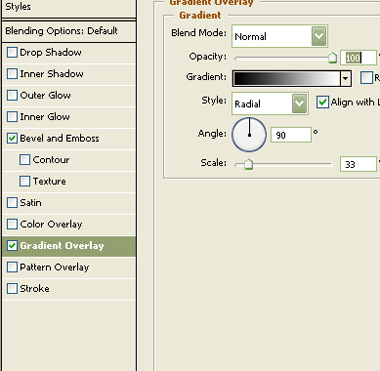Screen dimensions: 380x371
Task: Select the Contour label
Action: tap(51, 160)
